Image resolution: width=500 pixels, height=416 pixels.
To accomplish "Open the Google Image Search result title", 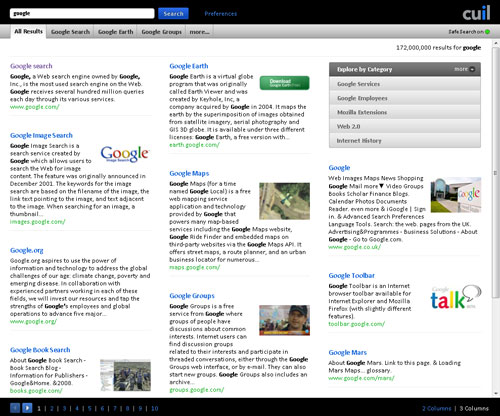I will click(41, 135).
